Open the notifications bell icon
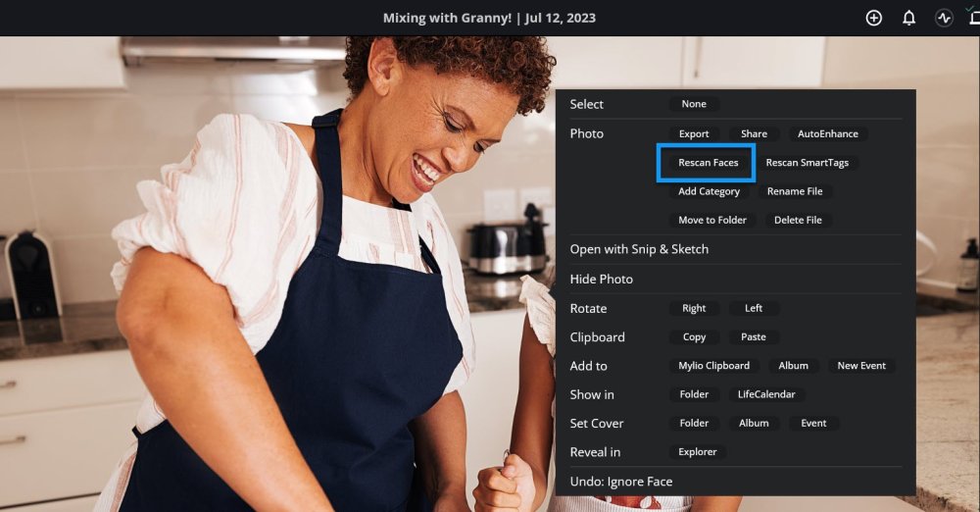The height and width of the screenshot is (512, 980). tap(908, 18)
